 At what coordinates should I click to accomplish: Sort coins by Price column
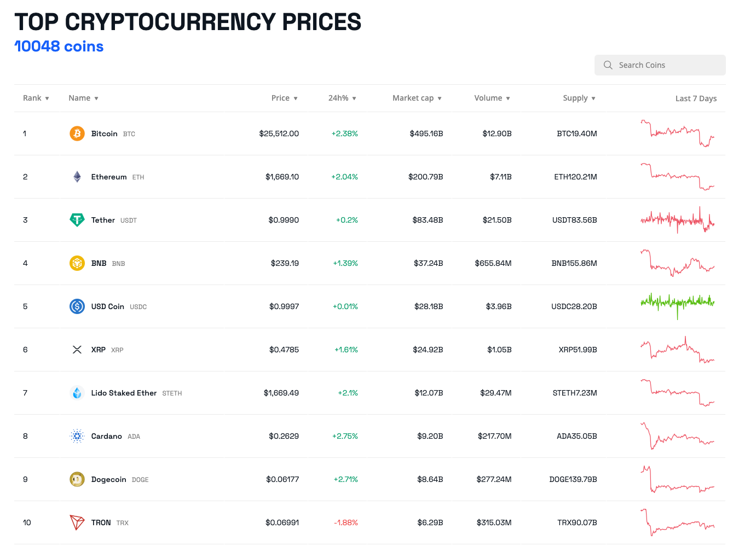(284, 98)
